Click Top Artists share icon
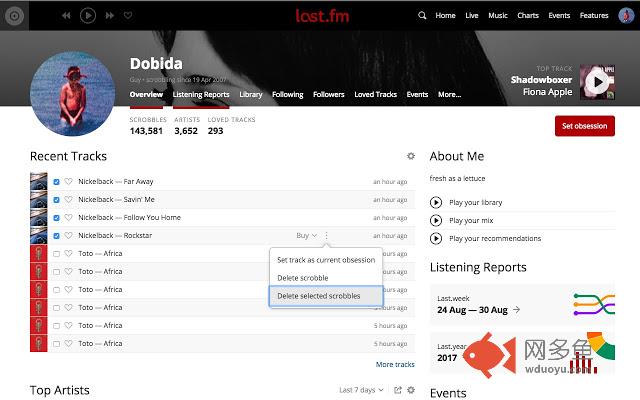The width and height of the screenshot is (640, 400). click(x=398, y=390)
